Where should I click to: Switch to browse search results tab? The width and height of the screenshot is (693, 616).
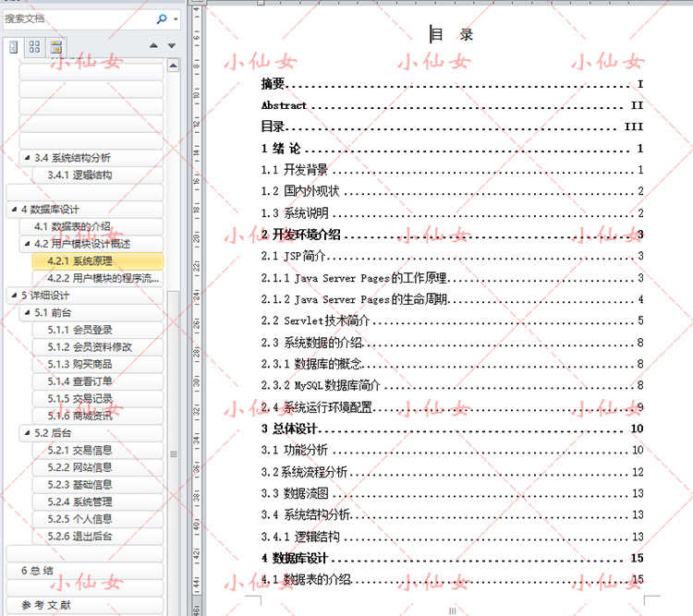[56, 47]
